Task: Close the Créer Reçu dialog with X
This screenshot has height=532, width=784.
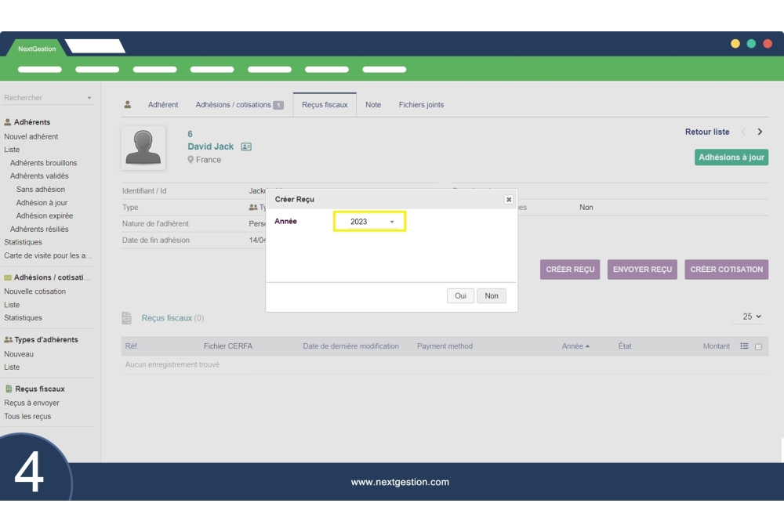Action: pos(508,200)
